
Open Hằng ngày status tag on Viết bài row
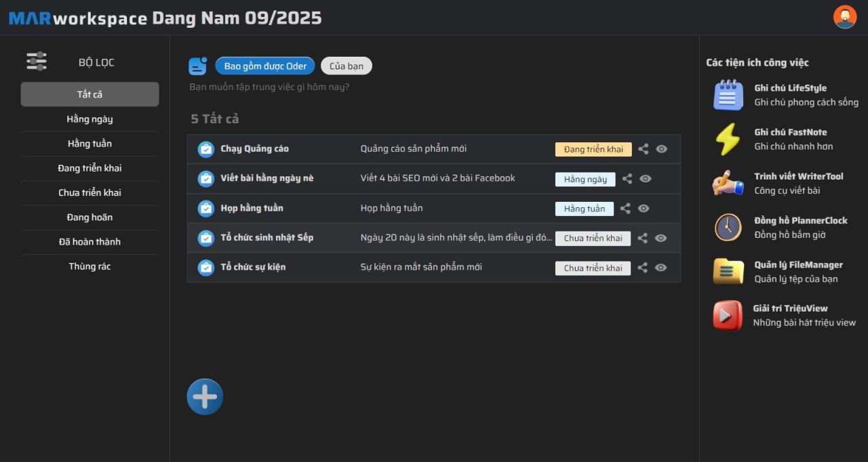pyautogui.click(x=585, y=179)
